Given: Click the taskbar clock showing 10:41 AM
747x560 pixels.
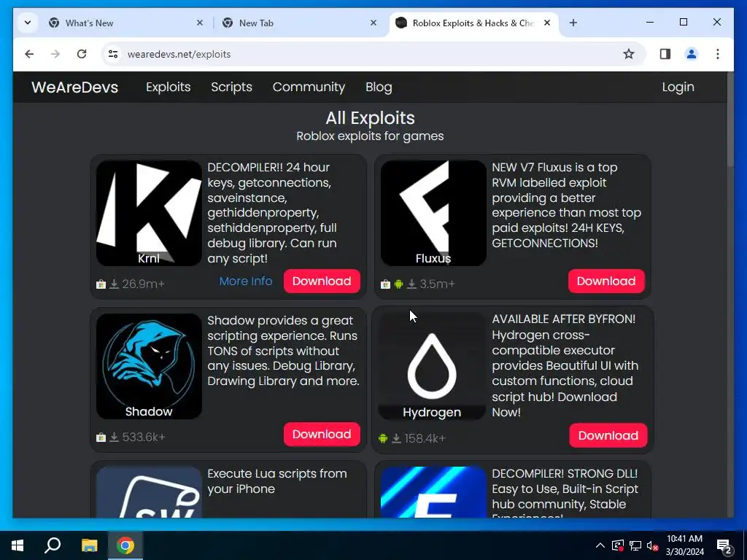Looking at the screenshot, I should tap(684, 545).
